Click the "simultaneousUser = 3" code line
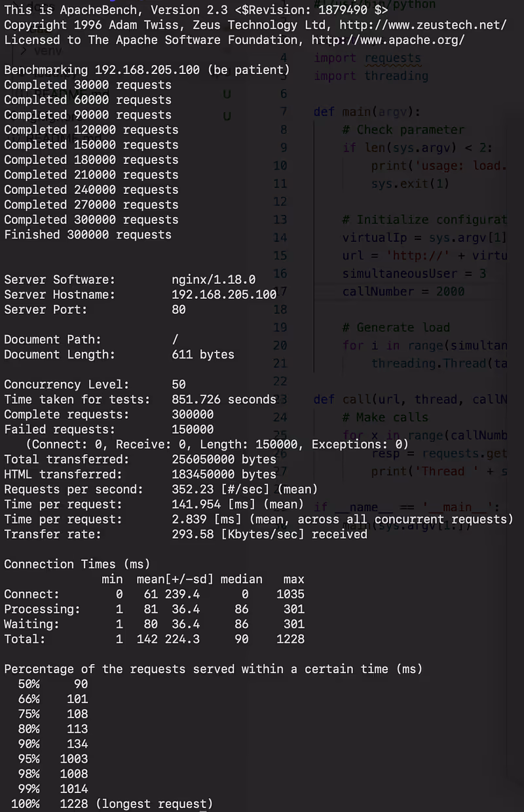 414,273
